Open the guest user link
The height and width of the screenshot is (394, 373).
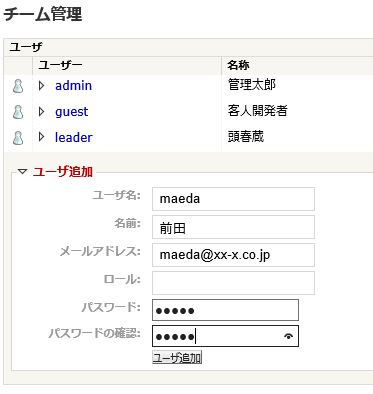click(72, 112)
